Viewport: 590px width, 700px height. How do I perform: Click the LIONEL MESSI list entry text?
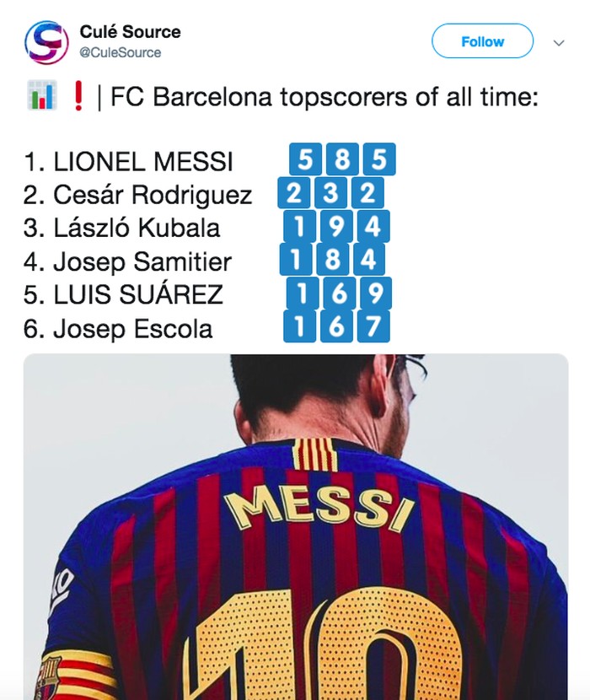click(x=128, y=161)
